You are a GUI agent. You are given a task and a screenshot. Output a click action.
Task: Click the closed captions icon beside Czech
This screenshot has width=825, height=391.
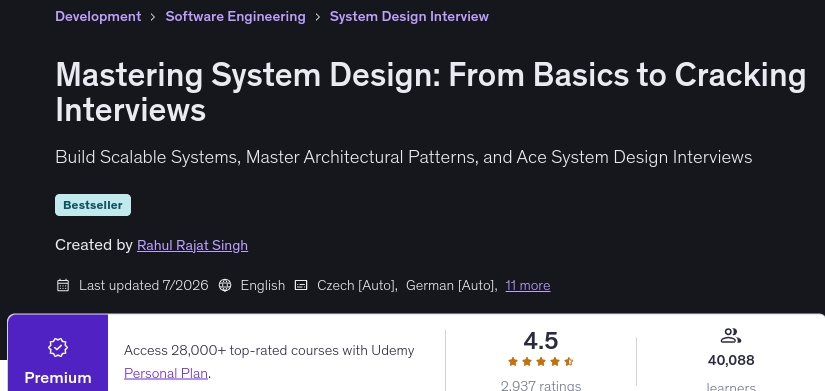[x=301, y=285]
